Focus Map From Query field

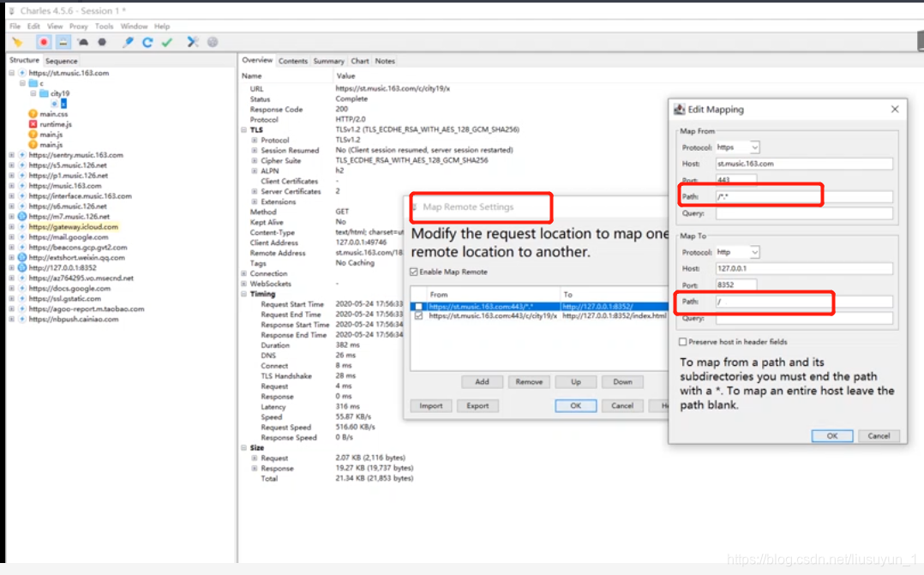click(804, 213)
